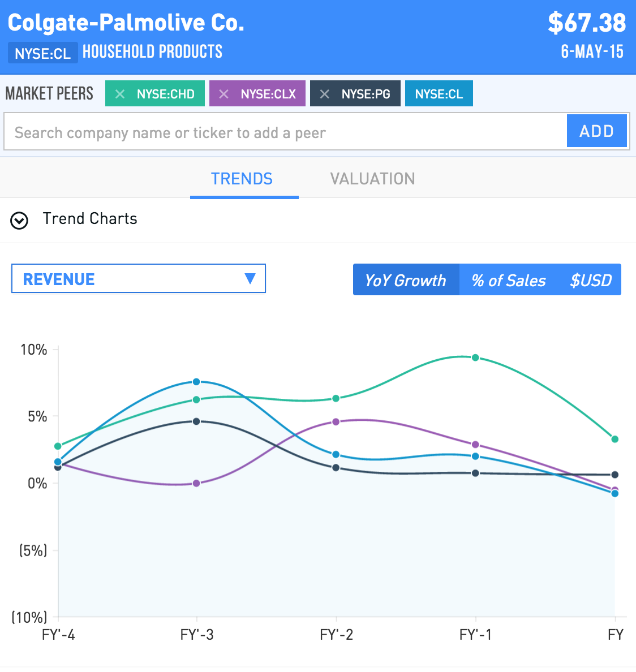Image resolution: width=636 pixels, height=672 pixels.
Task: Click the green CHD point at FY
Action: click(x=615, y=439)
